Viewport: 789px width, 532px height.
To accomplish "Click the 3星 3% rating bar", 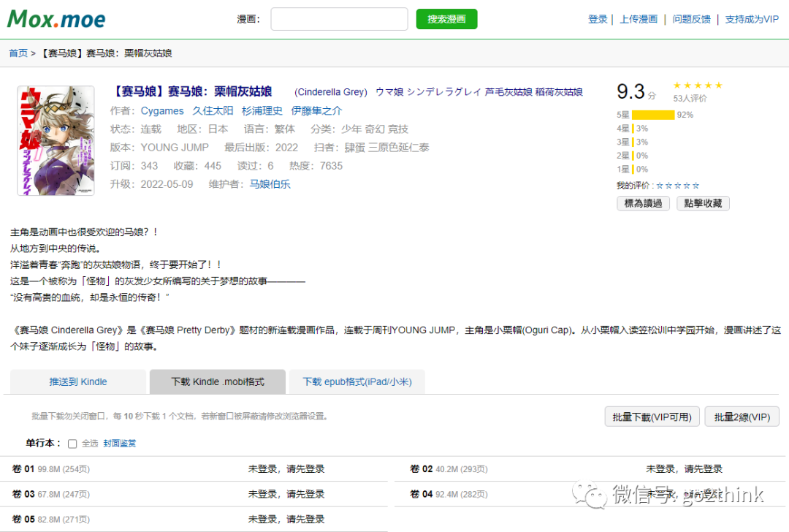I will [633, 142].
